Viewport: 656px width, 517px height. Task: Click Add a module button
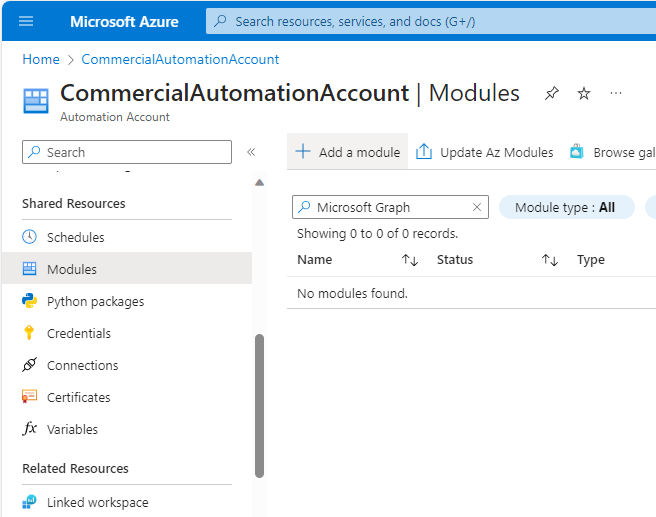(x=348, y=152)
